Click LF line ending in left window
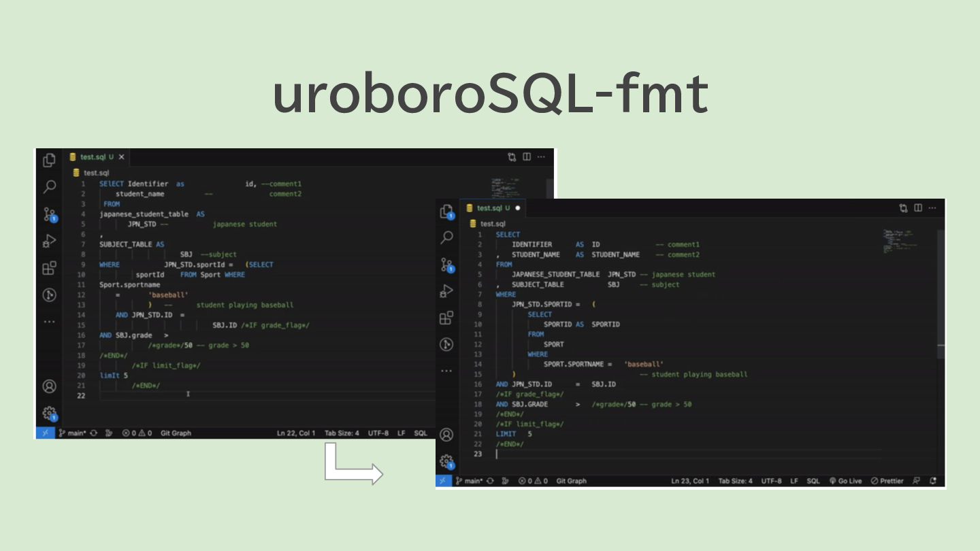Image resolution: width=980 pixels, height=551 pixels. 402,433
